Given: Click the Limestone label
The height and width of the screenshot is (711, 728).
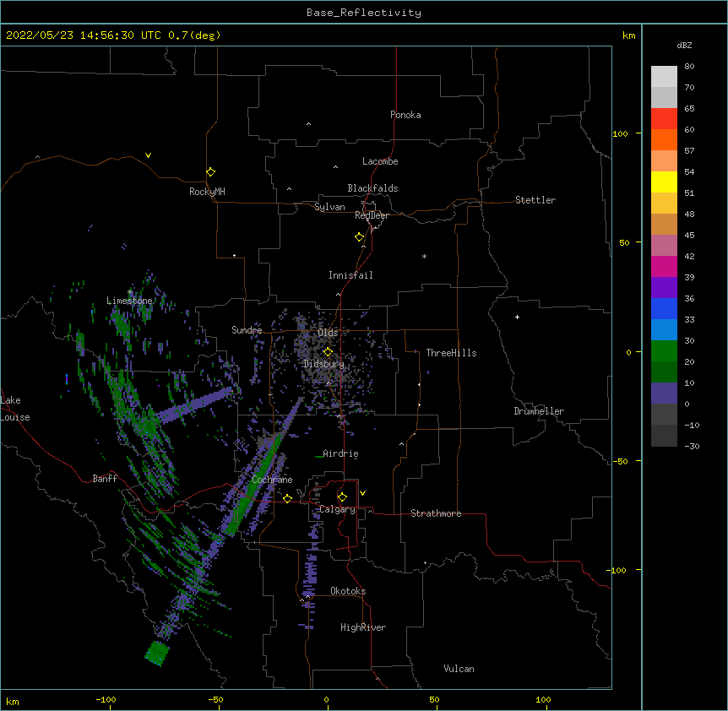Looking at the screenshot, I should [129, 301].
